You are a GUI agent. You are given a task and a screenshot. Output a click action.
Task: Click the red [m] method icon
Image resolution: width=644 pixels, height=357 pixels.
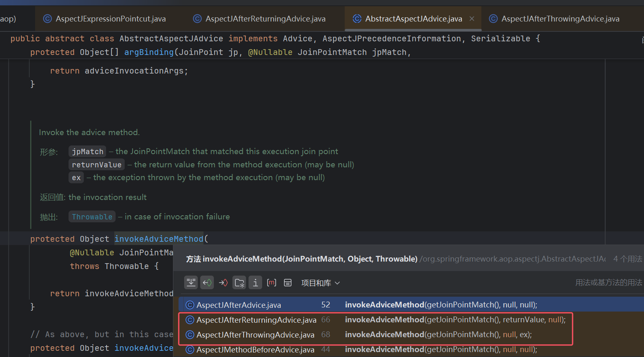point(272,283)
